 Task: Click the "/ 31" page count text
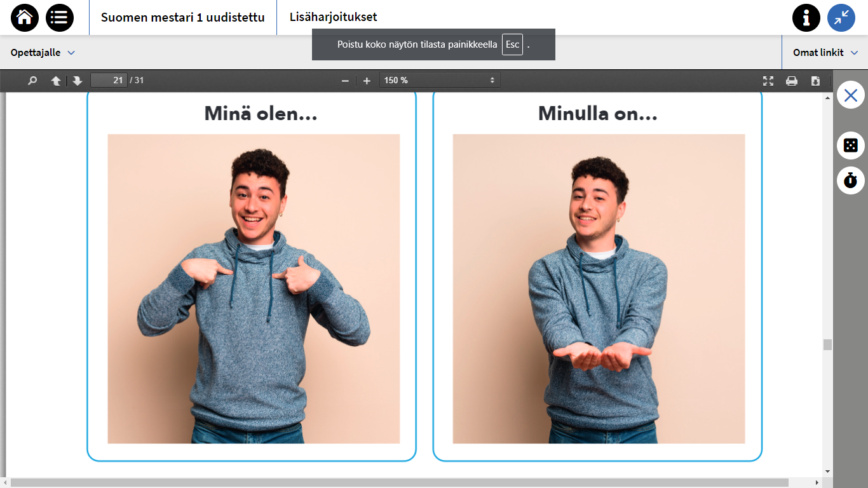tap(137, 80)
